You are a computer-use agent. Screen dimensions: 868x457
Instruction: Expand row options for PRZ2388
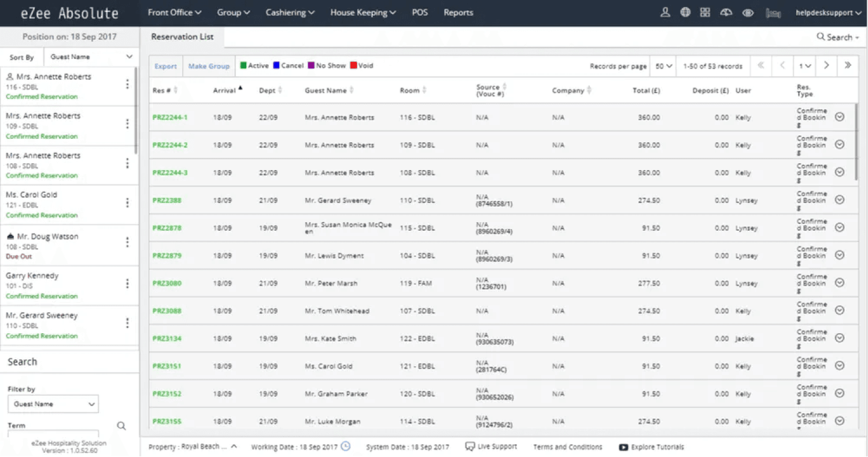840,200
